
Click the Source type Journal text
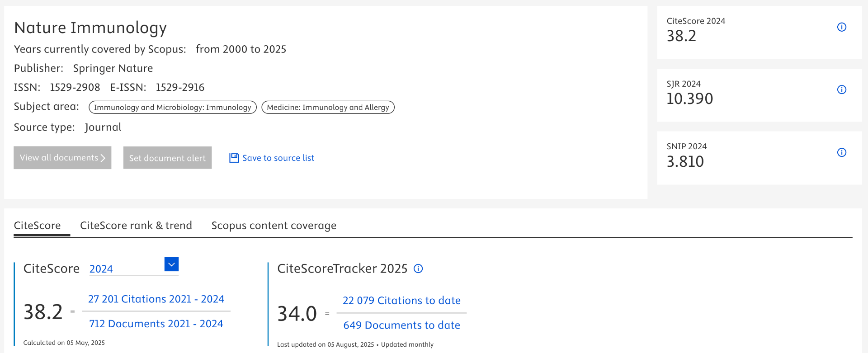(x=103, y=127)
